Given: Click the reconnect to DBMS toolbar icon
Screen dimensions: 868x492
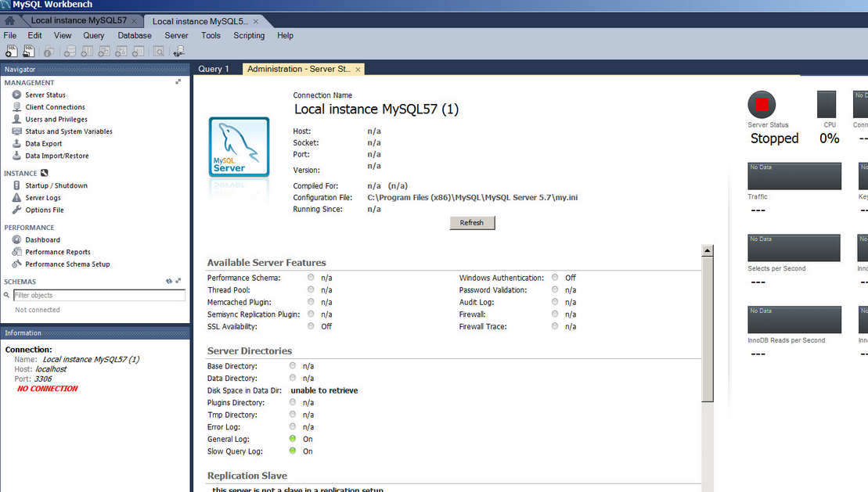Looking at the screenshot, I should (x=178, y=52).
